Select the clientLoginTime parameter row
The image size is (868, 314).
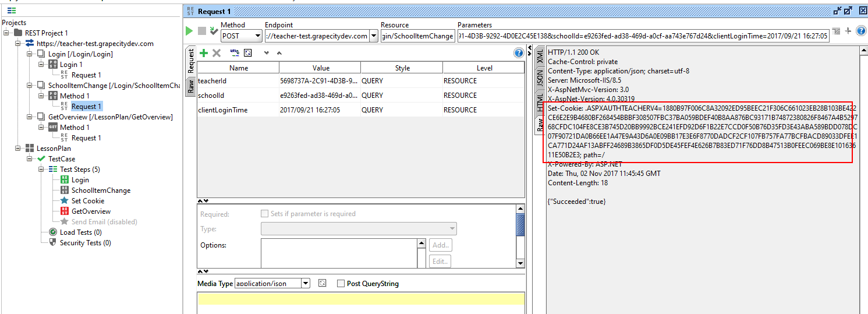(x=361, y=110)
